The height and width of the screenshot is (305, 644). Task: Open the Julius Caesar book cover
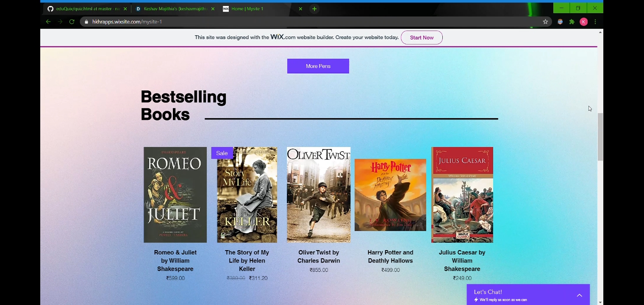pos(462,195)
